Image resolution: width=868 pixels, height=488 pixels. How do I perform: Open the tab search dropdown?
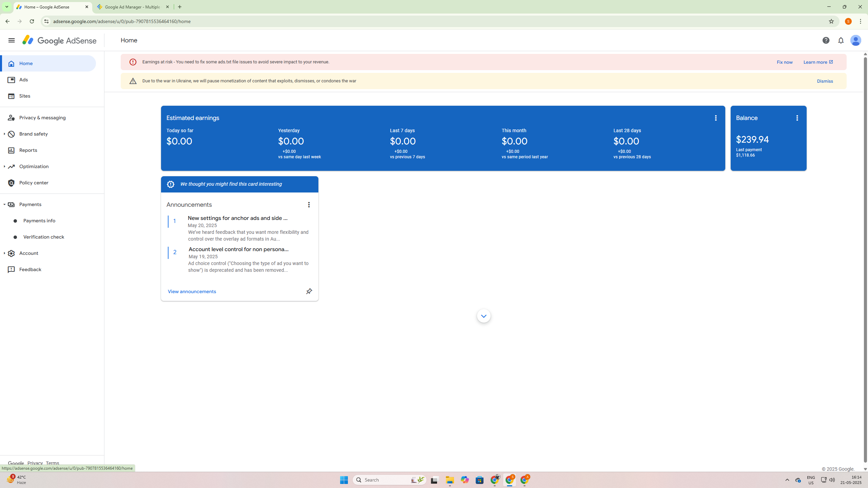click(x=6, y=7)
